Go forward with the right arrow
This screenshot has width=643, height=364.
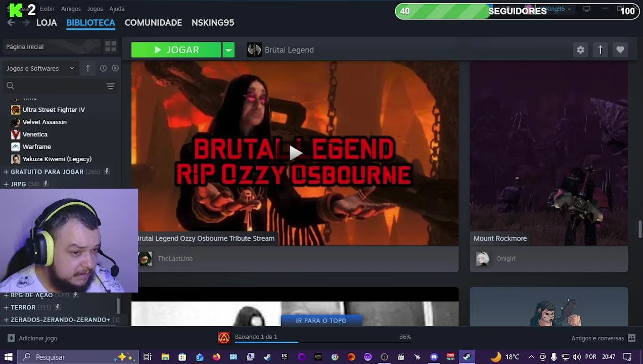(x=26, y=23)
